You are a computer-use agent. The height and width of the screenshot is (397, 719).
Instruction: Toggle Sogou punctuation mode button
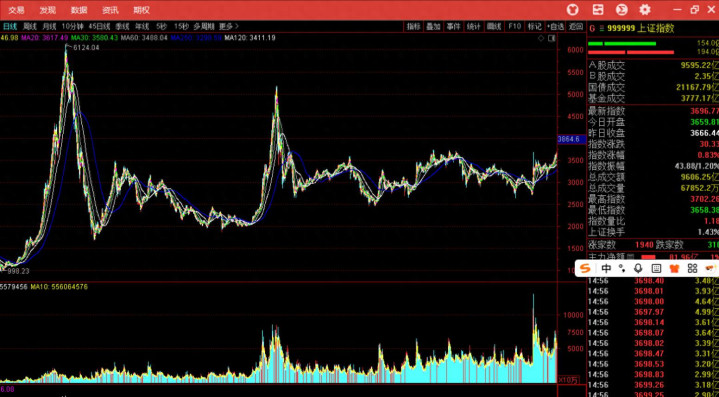[x=622, y=268]
